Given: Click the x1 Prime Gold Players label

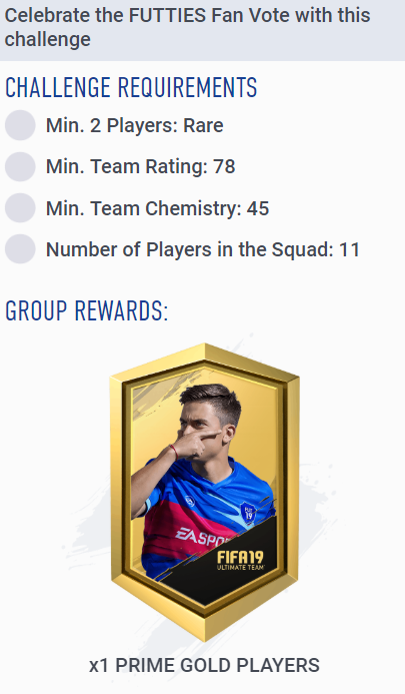Looking at the screenshot, I should (x=204, y=665).
